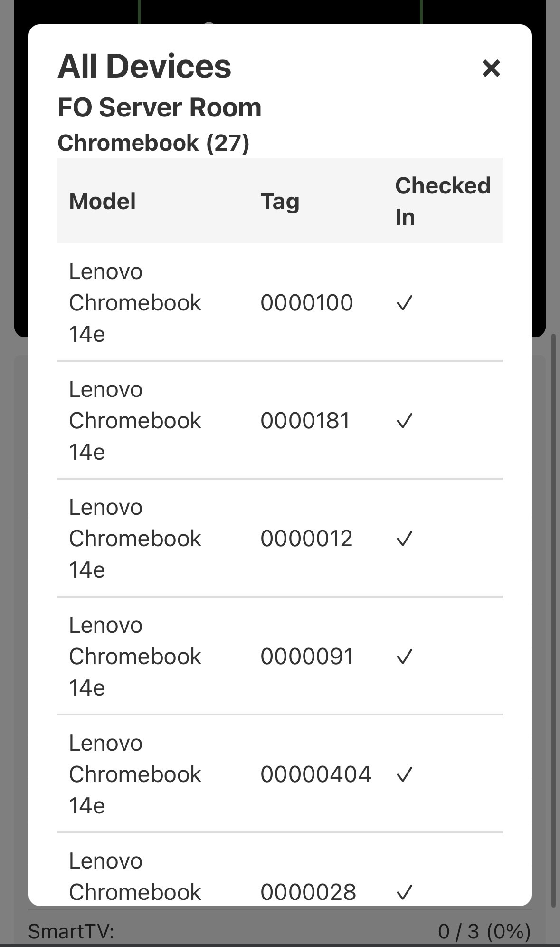560x947 pixels.
Task: Click the Checked In column header
Action: tap(443, 201)
